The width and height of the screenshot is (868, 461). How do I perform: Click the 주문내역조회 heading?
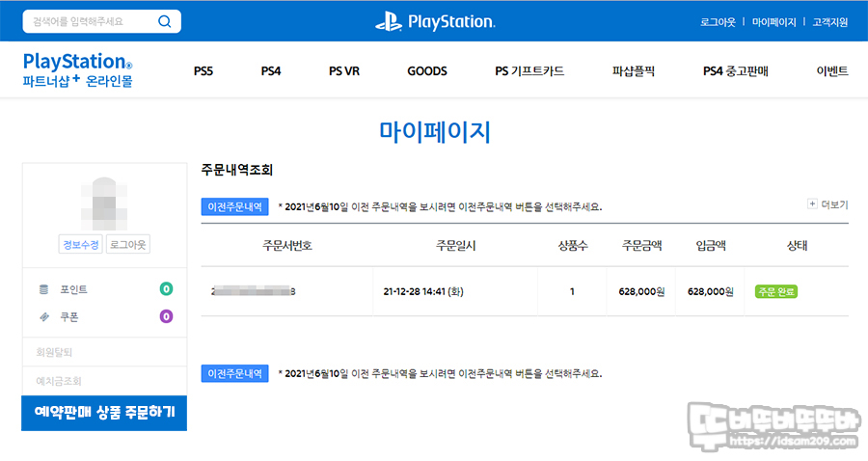(x=237, y=170)
